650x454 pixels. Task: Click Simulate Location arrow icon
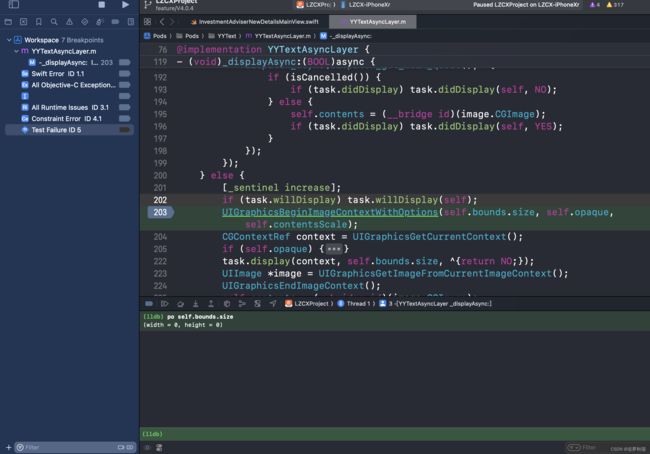pos(273,304)
